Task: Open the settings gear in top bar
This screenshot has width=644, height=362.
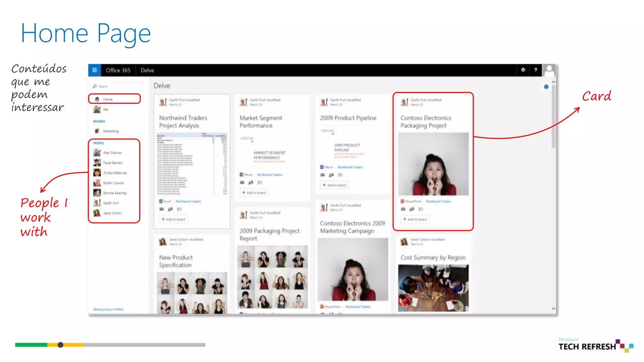Action: (523, 70)
